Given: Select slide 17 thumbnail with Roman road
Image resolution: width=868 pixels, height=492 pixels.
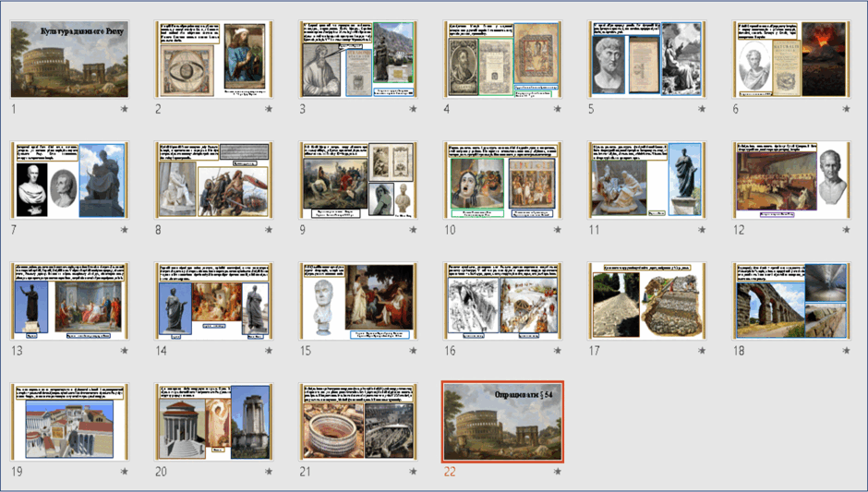Looking at the screenshot, I should (647, 301).
